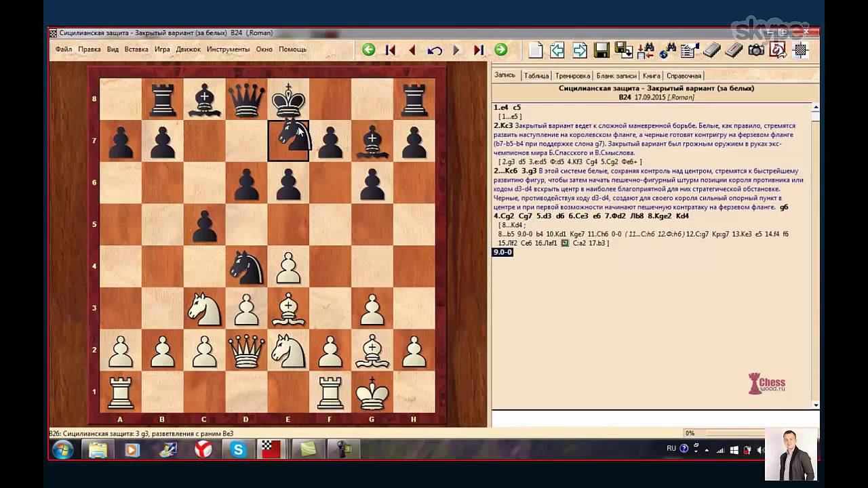
Task: Open the Вид menu
Action: click(113, 49)
